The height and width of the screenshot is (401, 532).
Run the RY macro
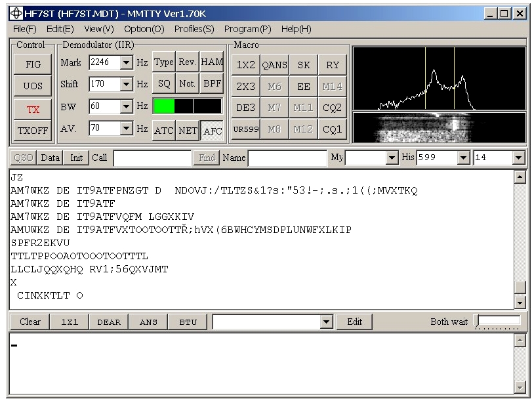(332, 64)
